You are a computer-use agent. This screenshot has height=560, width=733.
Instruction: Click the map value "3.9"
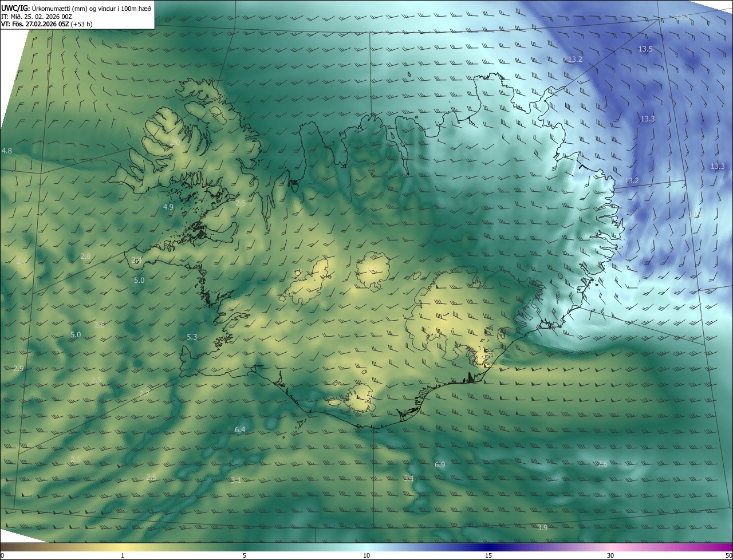[542, 527]
